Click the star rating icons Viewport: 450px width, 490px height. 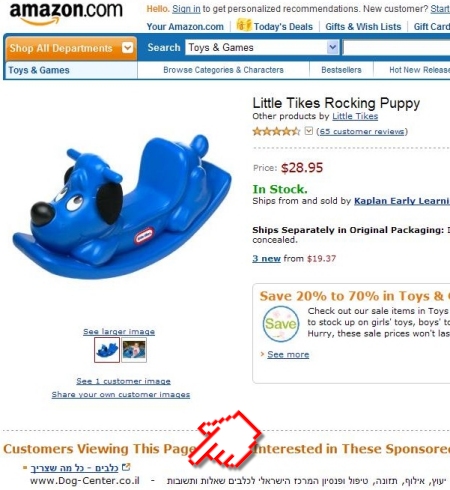(276, 131)
